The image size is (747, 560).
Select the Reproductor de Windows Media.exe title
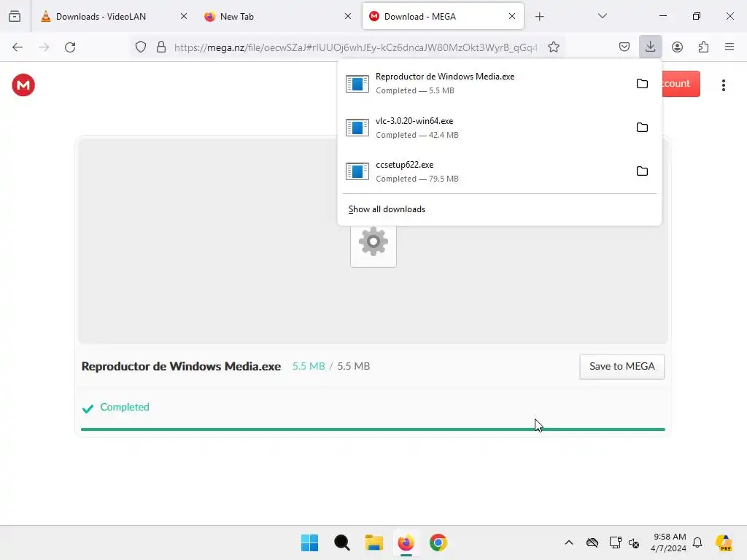point(181,366)
